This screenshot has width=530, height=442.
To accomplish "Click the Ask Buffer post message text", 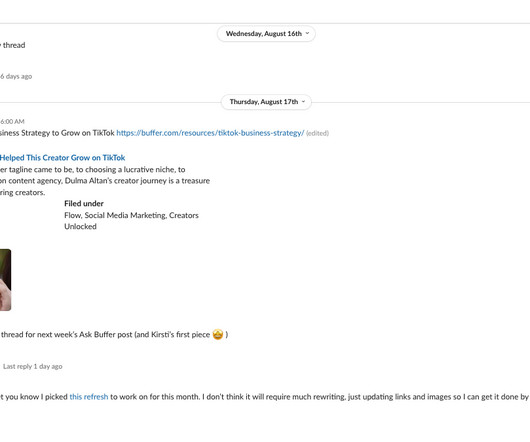I will point(105,335).
